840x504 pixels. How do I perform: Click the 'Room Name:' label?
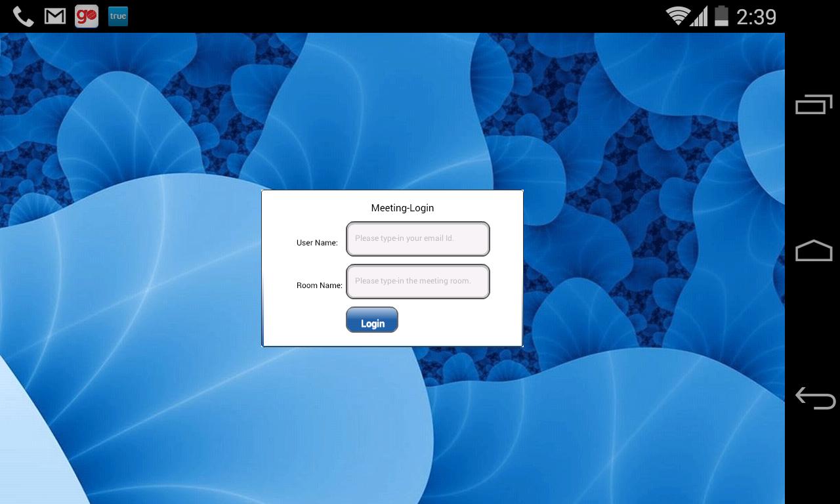319,285
